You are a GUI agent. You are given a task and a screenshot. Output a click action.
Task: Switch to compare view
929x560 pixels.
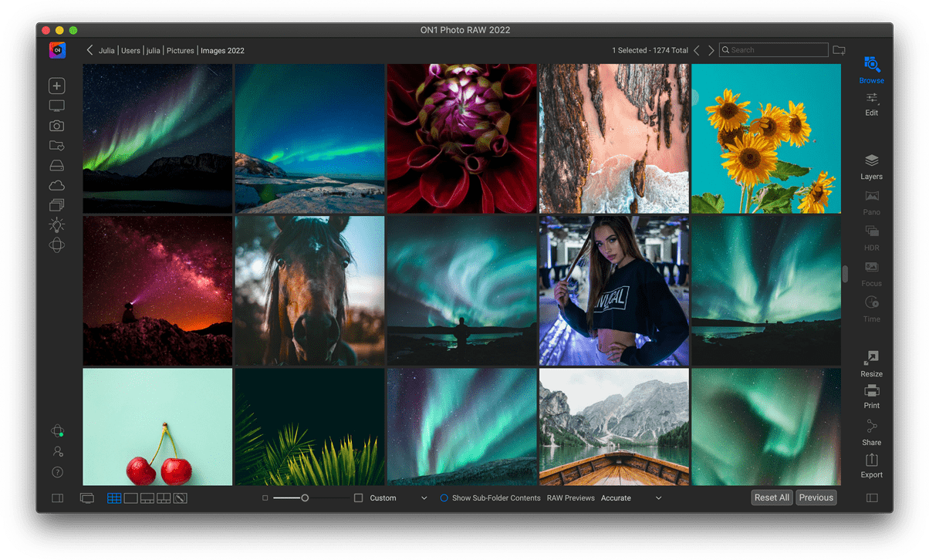pyautogui.click(x=164, y=498)
